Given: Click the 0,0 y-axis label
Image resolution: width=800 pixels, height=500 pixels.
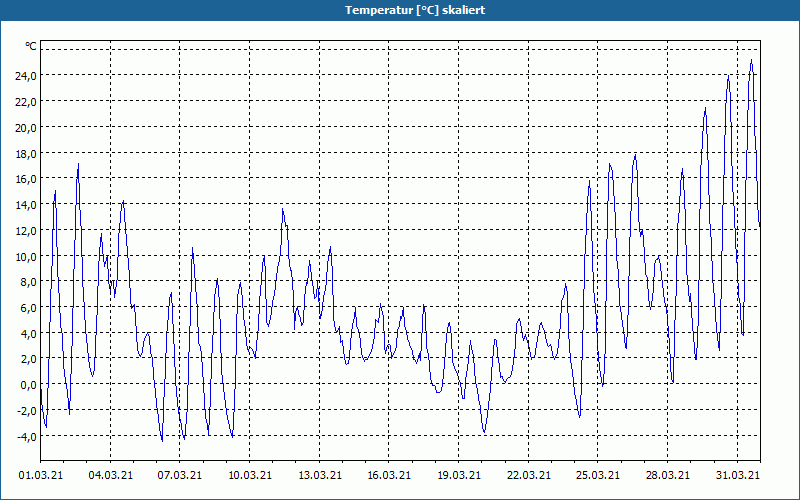Looking at the screenshot, I should click(x=28, y=385).
